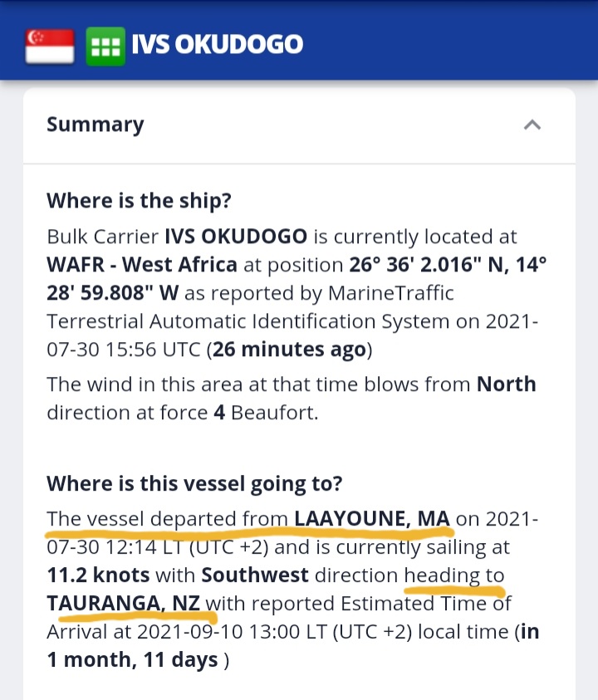598x700 pixels.
Task: Click the IVS OKUDOGO title in header
Action: pyautogui.click(x=217, y=44)
